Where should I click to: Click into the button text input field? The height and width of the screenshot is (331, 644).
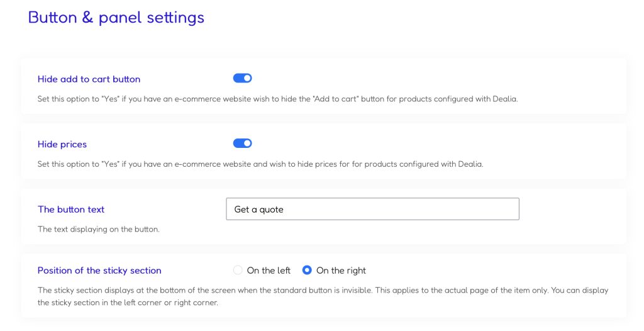[x=372, y=209]
